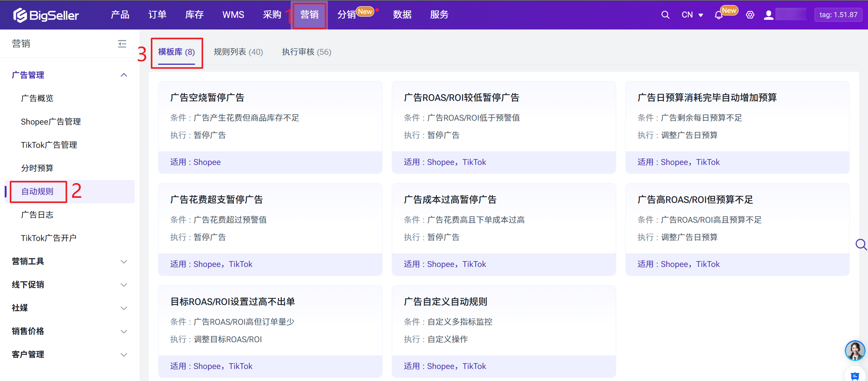Open the notifications bell icon

pos(718,15)
